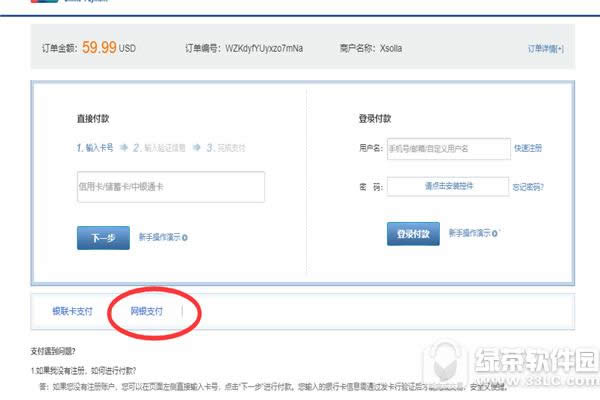Click step 2 输入验证信息 indicator
Image resolution: width=600 pixels, height=400 pixels.
162,148
